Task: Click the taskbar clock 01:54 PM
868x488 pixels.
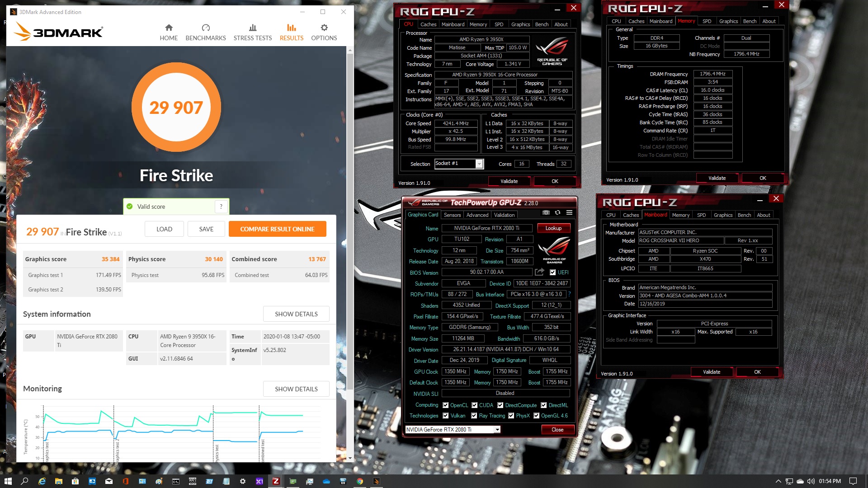Action: pyautogui.click(x=830, y=481)
